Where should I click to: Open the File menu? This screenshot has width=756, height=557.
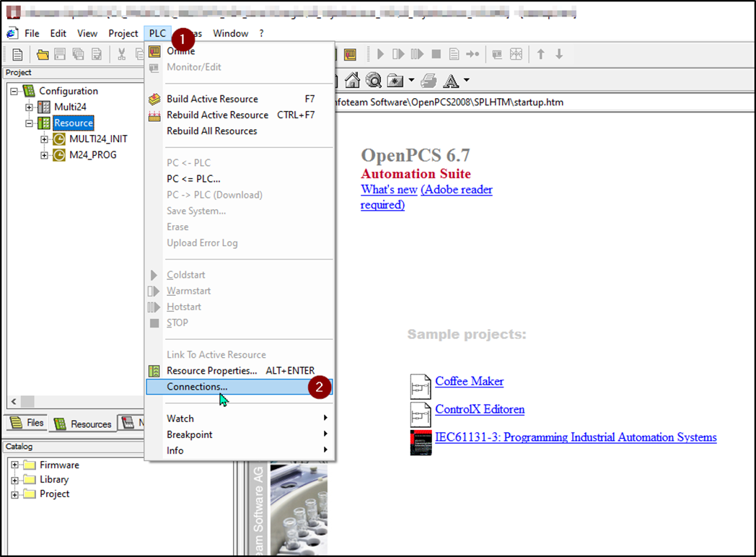[x=32, y=33]
